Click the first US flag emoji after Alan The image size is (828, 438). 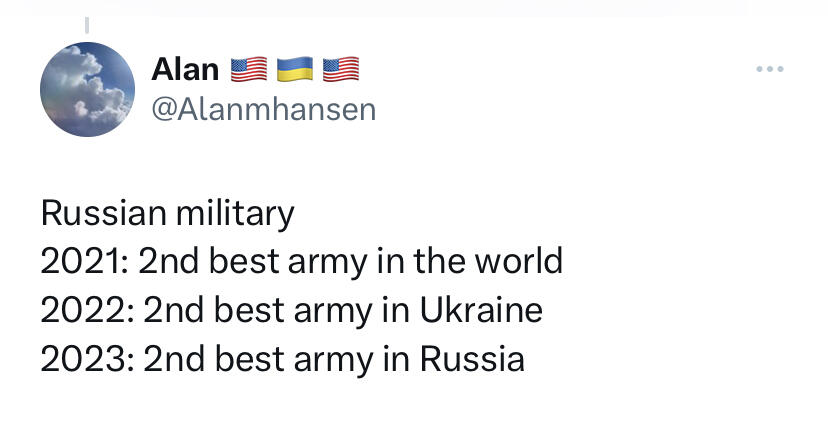pos(249,69)
